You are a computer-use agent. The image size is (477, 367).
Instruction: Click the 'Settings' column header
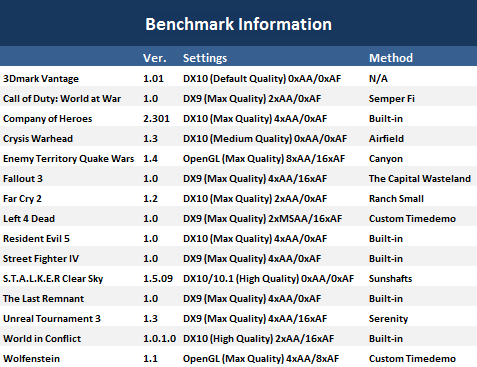[205, 58]
